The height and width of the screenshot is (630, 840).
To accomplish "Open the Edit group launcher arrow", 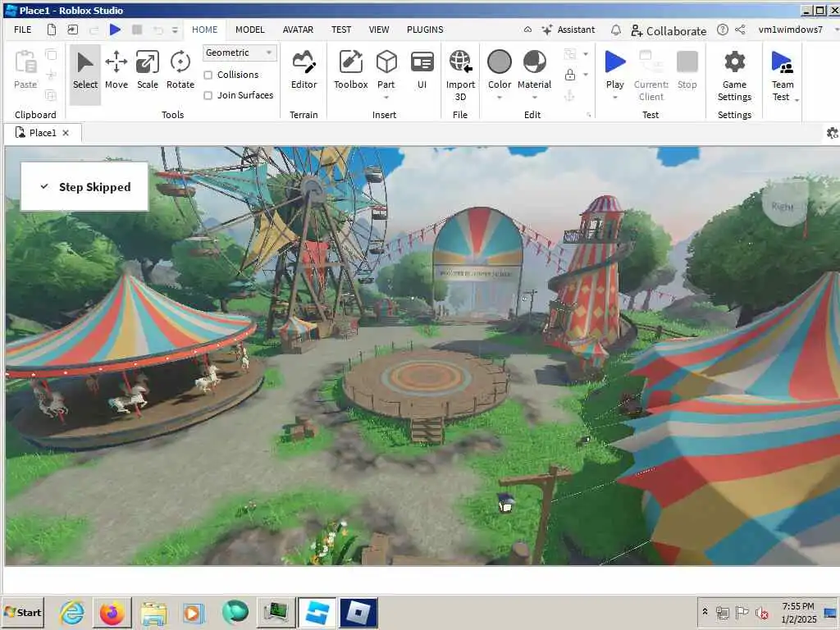I will [589, 115].
